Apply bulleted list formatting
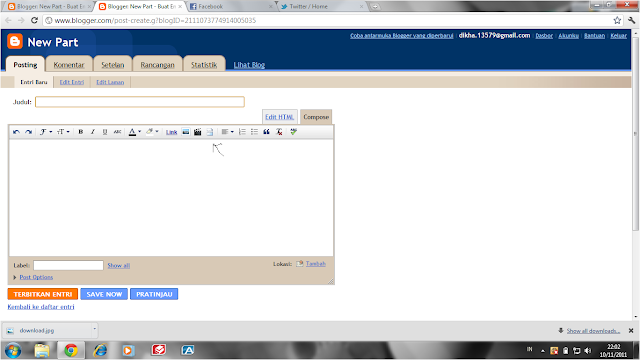Image resolution: width=640 pixels, height=360 pixels. pos(254,132)
